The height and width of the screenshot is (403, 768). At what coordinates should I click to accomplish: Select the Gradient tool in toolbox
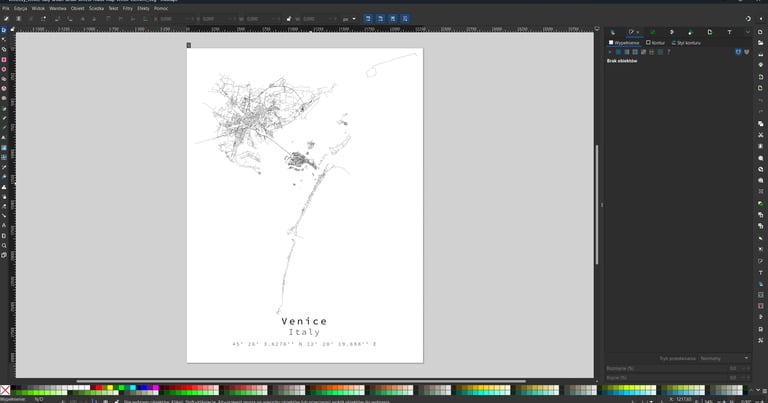[x=4, y=147]
